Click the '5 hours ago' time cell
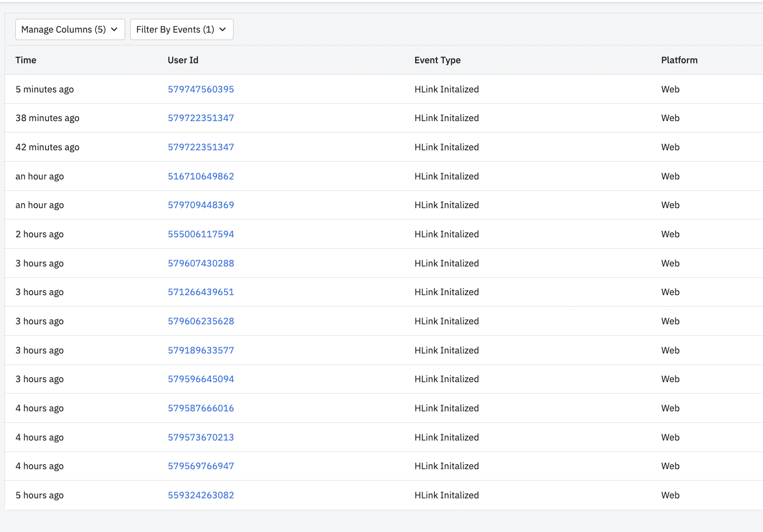The width and height of the screenshot is (763, 532). tap(40, 495)
